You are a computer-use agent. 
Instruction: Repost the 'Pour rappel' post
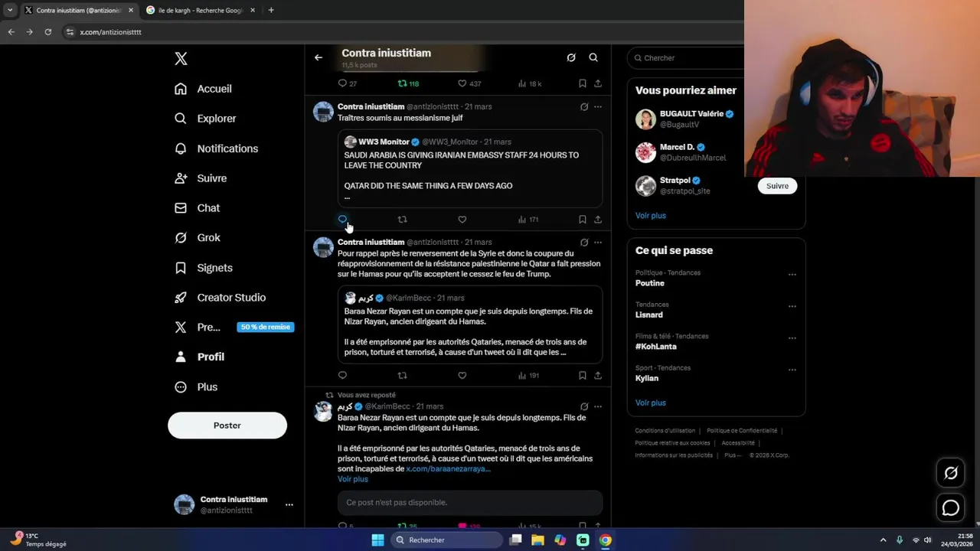tap(402, 376)
